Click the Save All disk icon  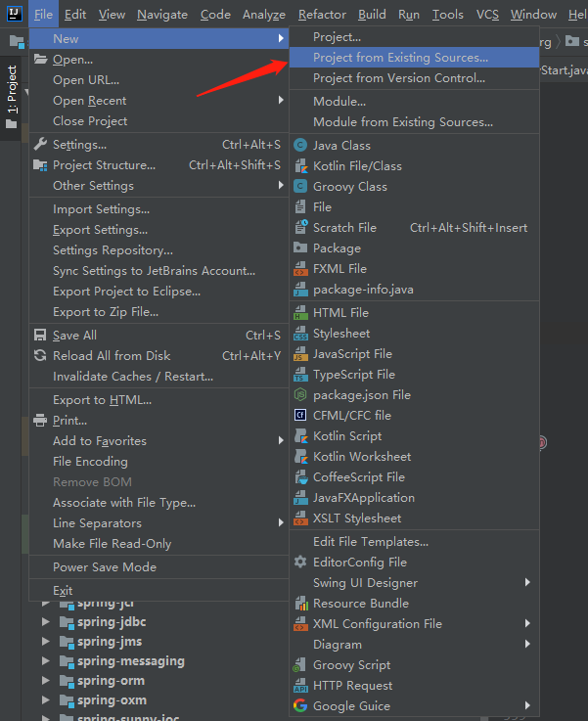pyautogui.click(x=40, y=335)
